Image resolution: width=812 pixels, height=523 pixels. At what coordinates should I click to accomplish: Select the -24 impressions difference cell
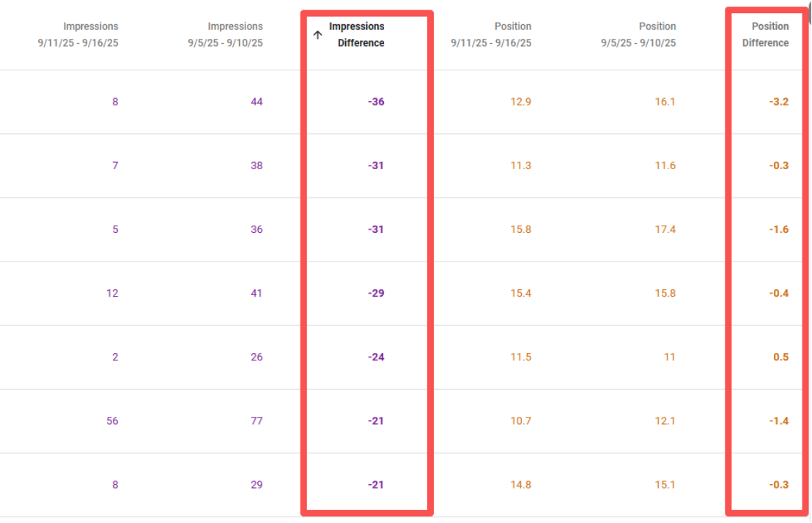click(376, 357)
